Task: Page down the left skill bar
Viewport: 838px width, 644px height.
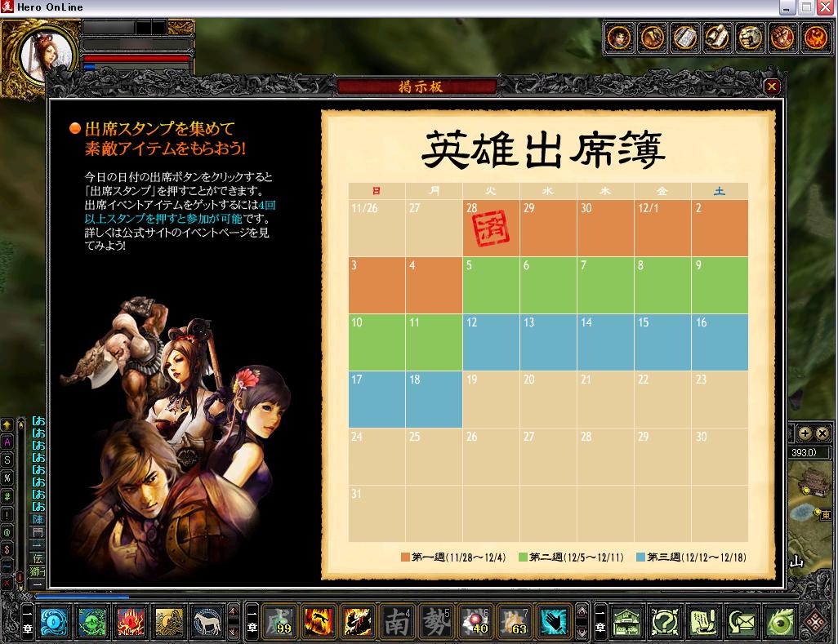Action: 234,632
